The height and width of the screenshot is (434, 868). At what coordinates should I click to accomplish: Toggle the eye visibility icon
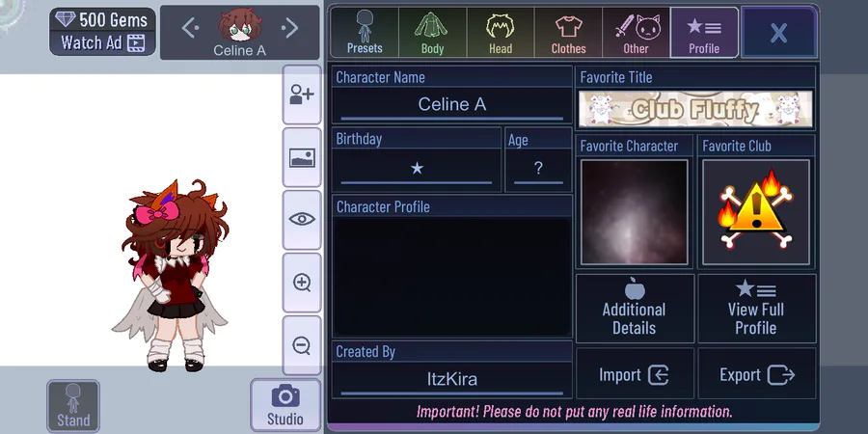pyautogui.click(x=302, y=220)
